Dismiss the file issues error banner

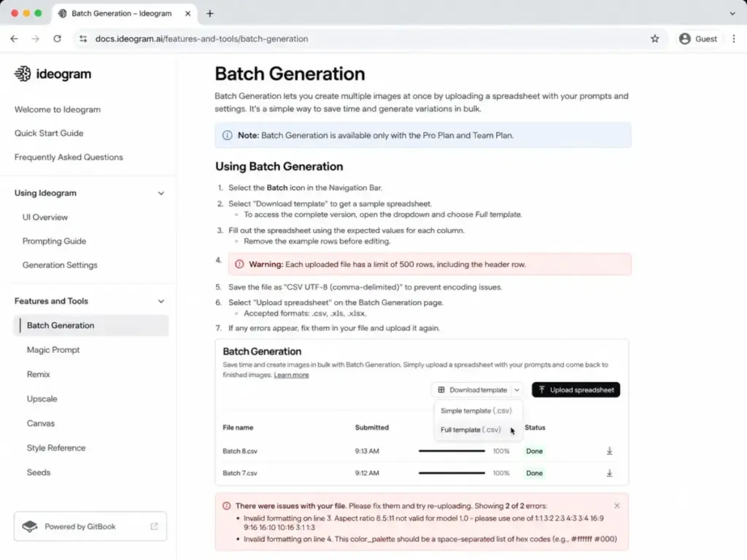[x=617, y=506]
